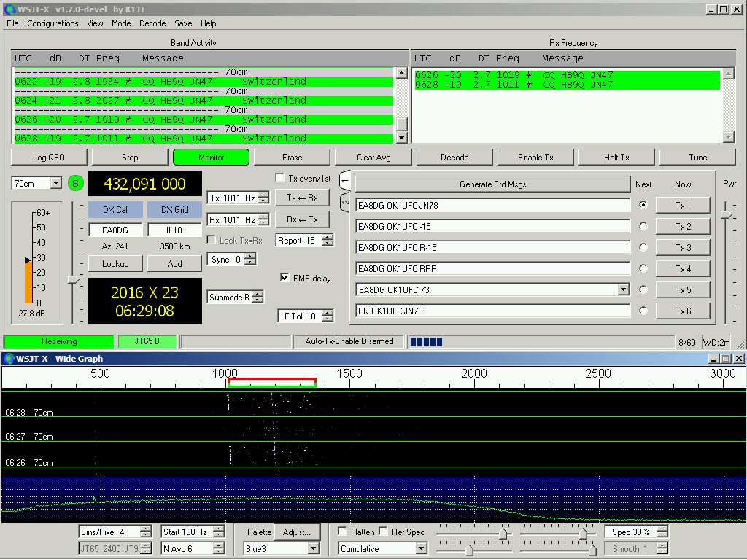
Task: Click the Generate Std Msgs button
Action: 492,184
